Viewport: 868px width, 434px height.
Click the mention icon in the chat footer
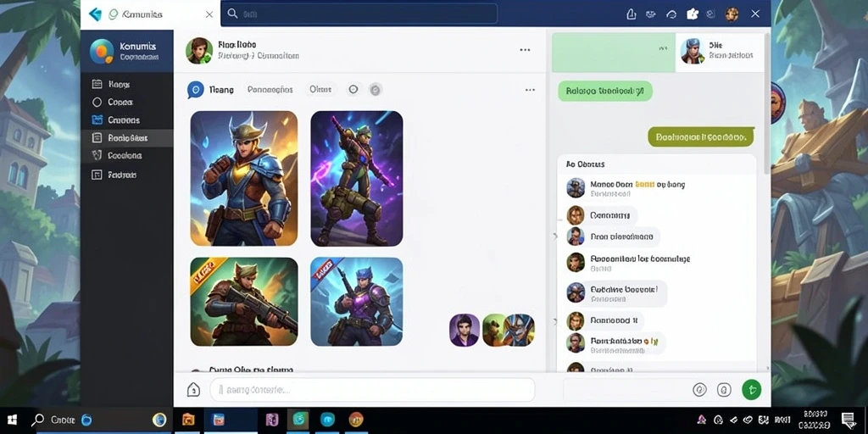699,390
